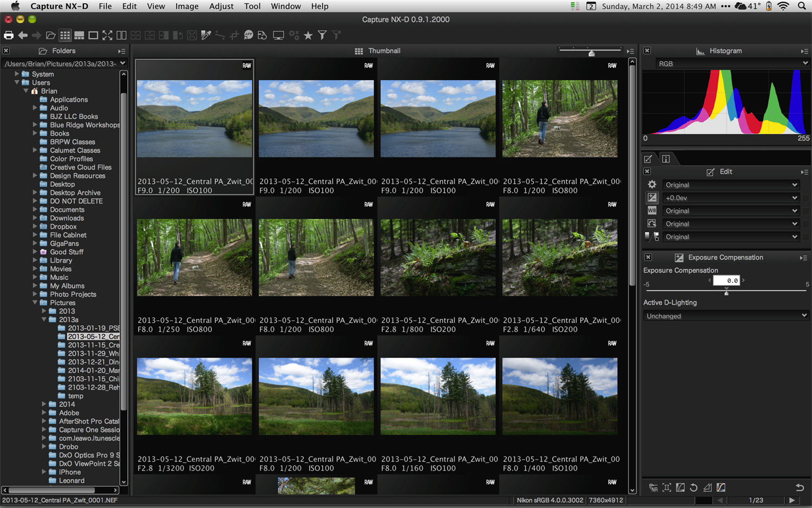This screenshot has width=812, height=508.
Task: Click the lens/camera corrections bracket icon
Action: pos(667,487)
